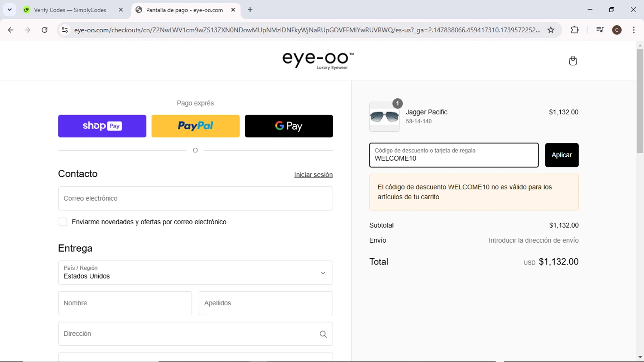
Task: Focus the Nombre input field
Action: coord(125,303)
